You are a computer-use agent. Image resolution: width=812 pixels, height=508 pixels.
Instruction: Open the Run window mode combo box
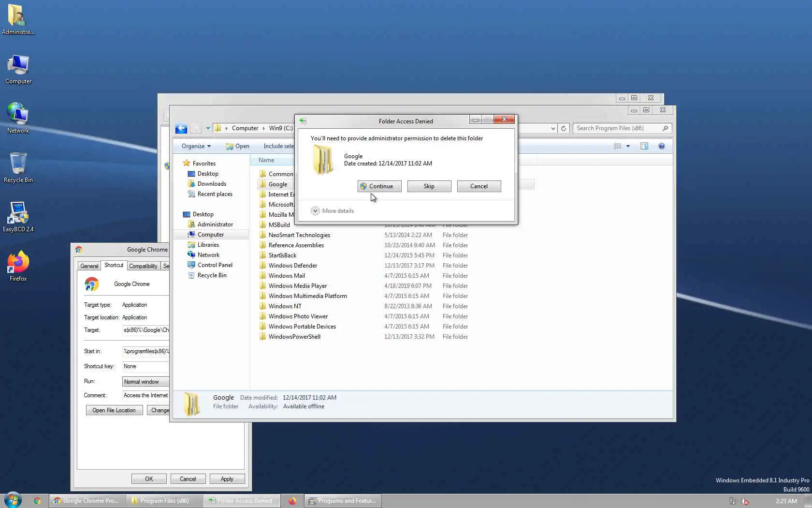pos(145,382)
